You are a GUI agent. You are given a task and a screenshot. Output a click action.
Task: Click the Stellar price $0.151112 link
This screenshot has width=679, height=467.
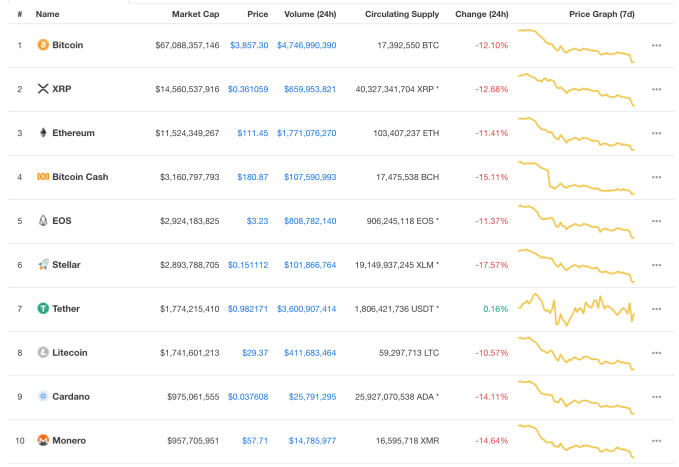247,265
